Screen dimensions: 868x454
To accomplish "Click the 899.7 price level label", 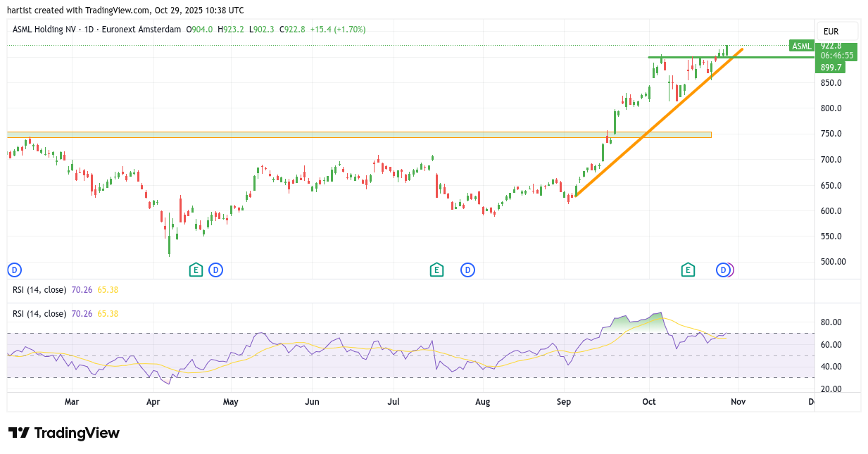I will [x=831, y=67].
